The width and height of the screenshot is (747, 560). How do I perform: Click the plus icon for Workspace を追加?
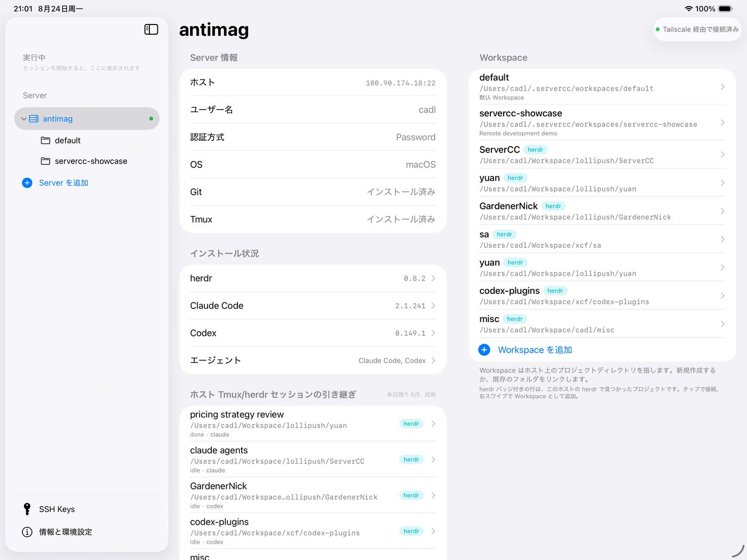click(484, 350)
